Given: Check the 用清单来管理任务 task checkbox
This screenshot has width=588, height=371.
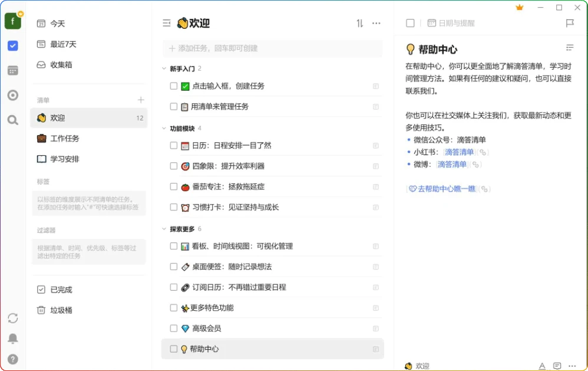Looking at the screenshot, I should pyautogui.click(x=174, y=107).
